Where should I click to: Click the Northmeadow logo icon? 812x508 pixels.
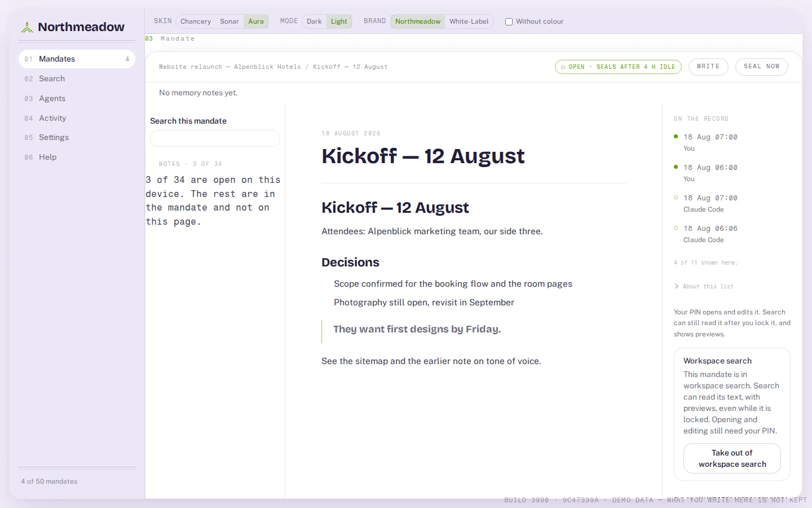[x=27, y=27]
